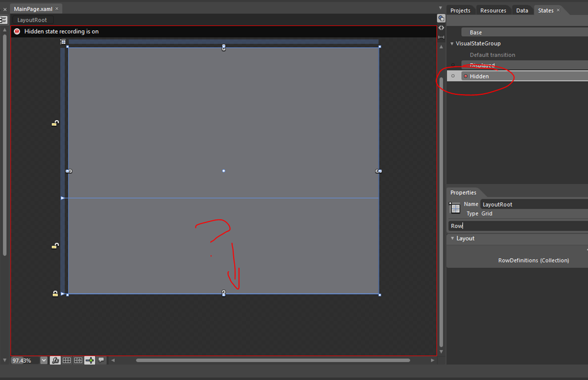Toggle snapping to snaplines icon

(x=90, y=360)
